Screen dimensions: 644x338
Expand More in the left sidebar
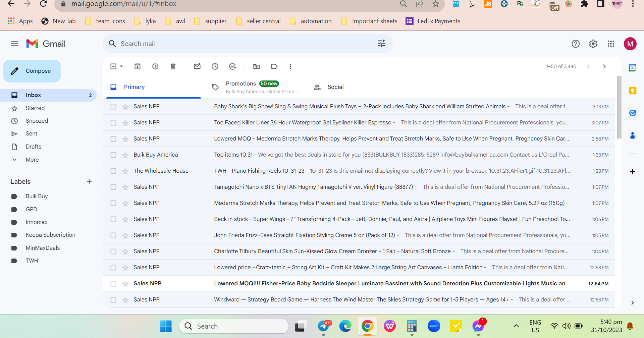coord(32,160)
